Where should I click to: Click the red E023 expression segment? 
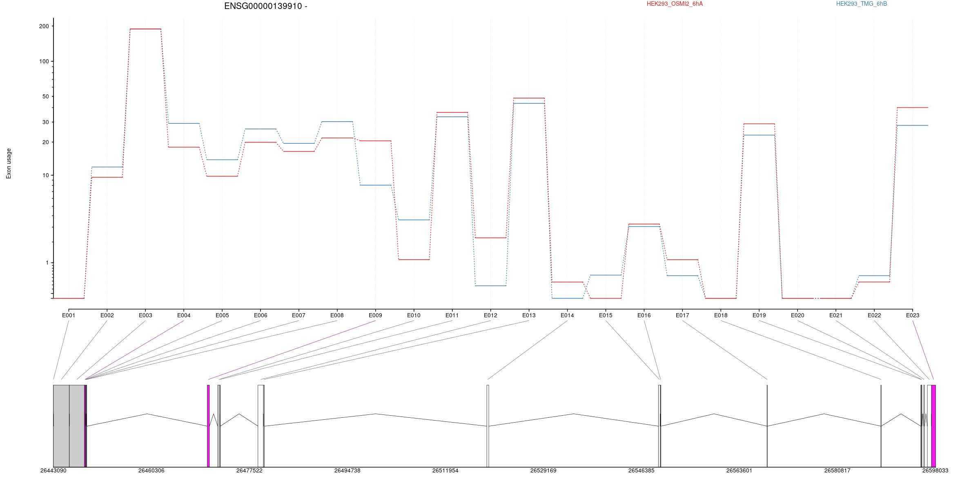913,107
